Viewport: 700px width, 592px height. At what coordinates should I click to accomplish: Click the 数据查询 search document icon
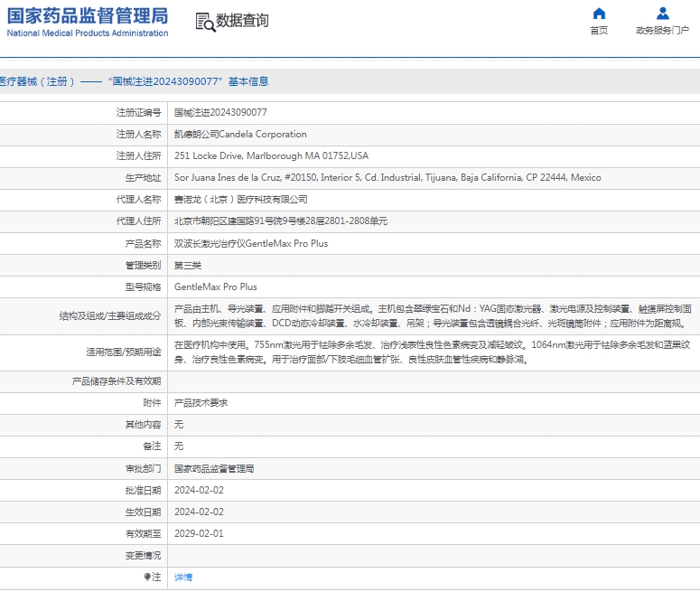coord(205,22)
